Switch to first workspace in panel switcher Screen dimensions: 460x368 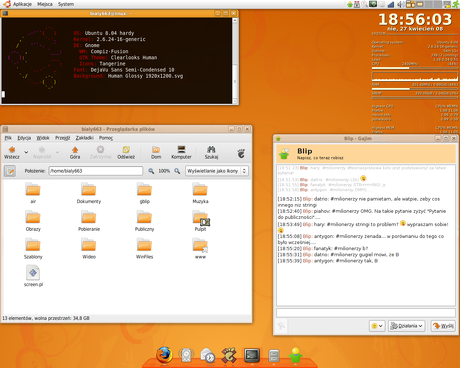(411, 4)
